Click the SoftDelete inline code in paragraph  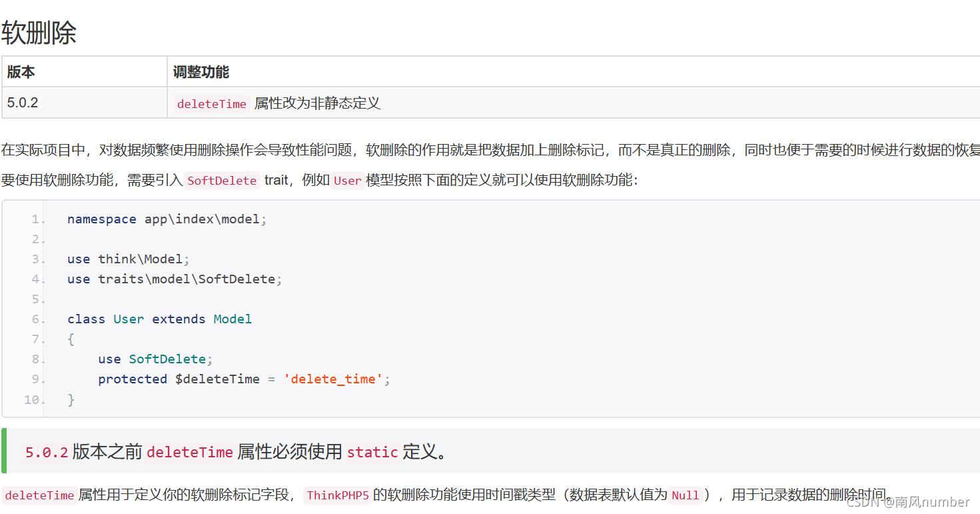pos(222,180)
